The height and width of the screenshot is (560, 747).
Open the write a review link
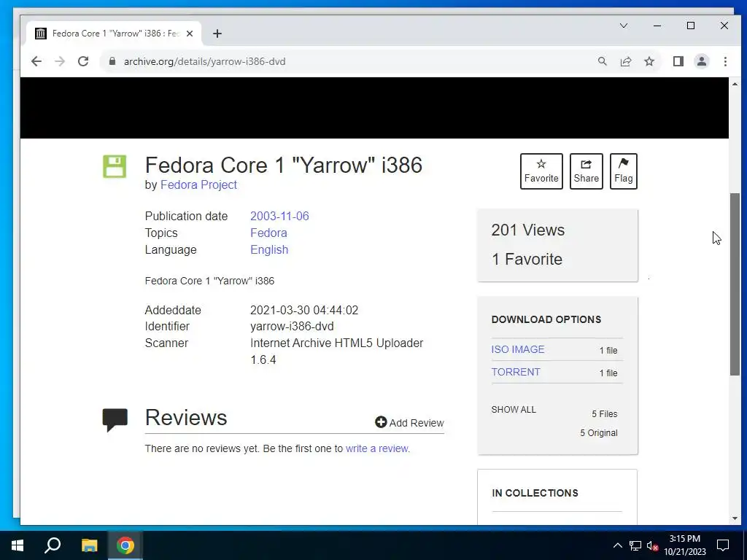pos(377,448)
